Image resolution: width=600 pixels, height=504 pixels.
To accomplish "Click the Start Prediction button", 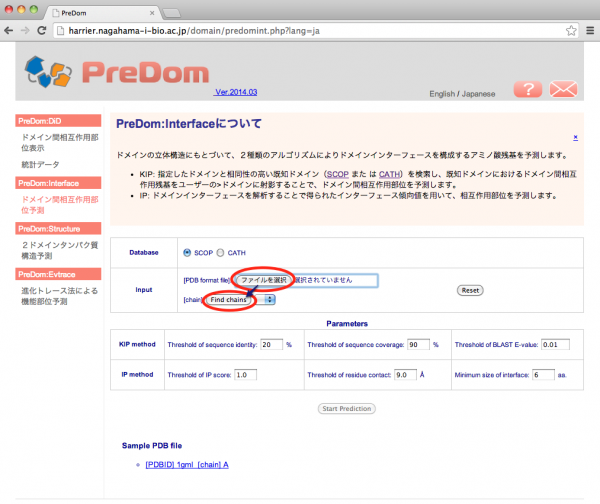I will pos(348,409).
